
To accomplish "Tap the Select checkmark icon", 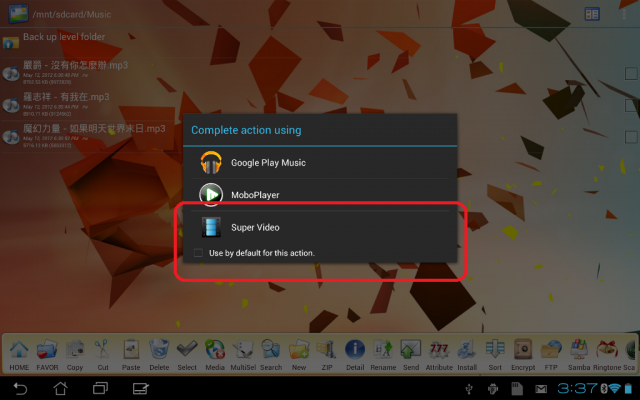I will [187, 354].
